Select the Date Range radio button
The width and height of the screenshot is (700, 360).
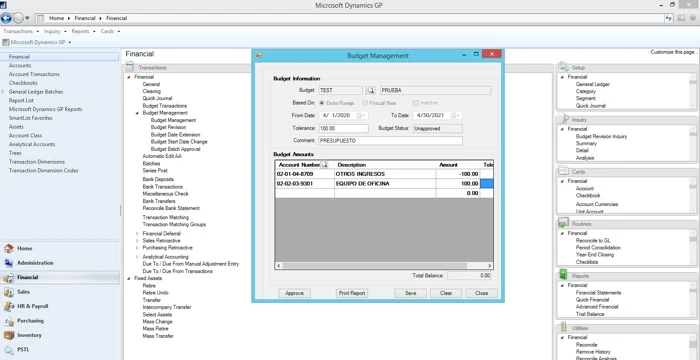pos(322,103)
